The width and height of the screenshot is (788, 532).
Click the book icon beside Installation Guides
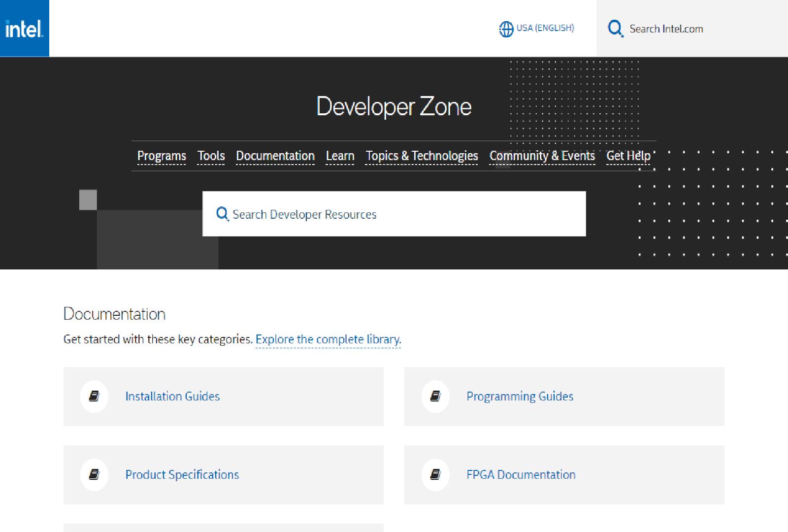[94, 396]
